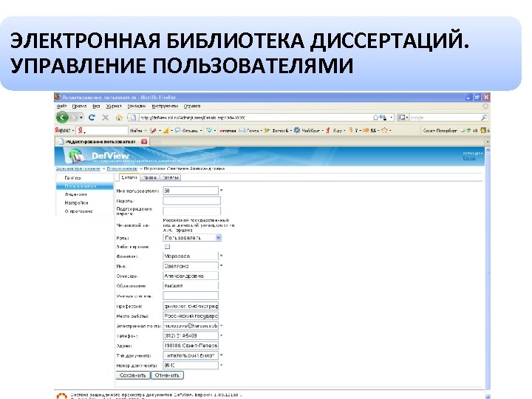Click the Номер документа field
Viewport: 532px width, 399px height.
point(191,366)
